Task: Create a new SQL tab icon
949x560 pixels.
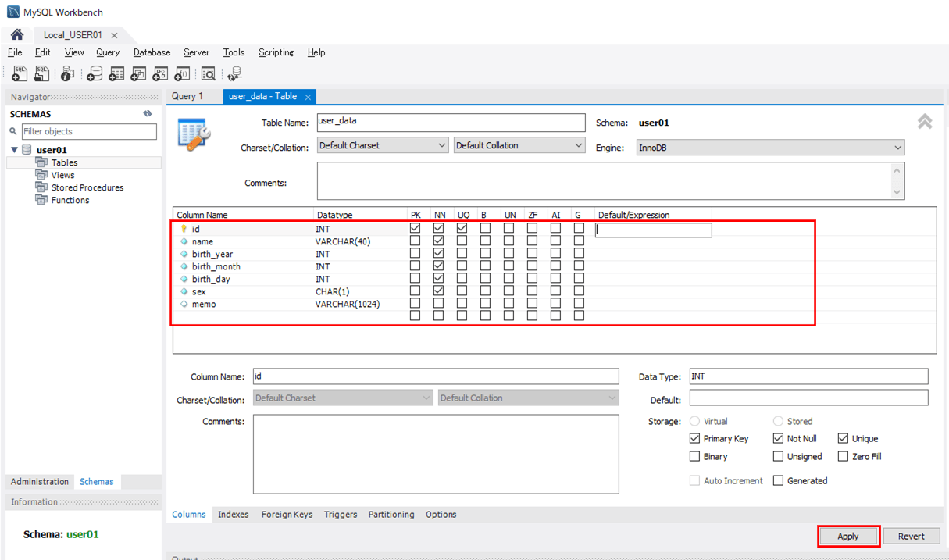Action: point(20,74)
